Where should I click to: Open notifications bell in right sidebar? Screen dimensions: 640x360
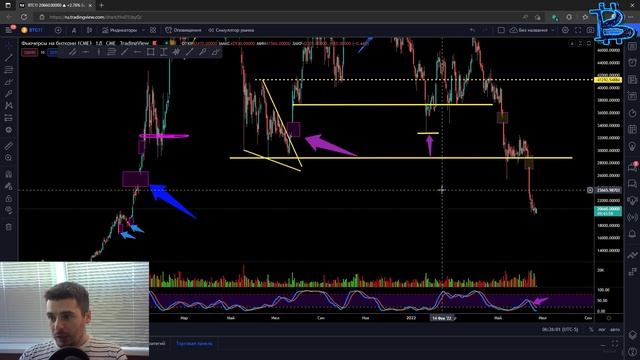pyautogui.click(x=632, y=234)
